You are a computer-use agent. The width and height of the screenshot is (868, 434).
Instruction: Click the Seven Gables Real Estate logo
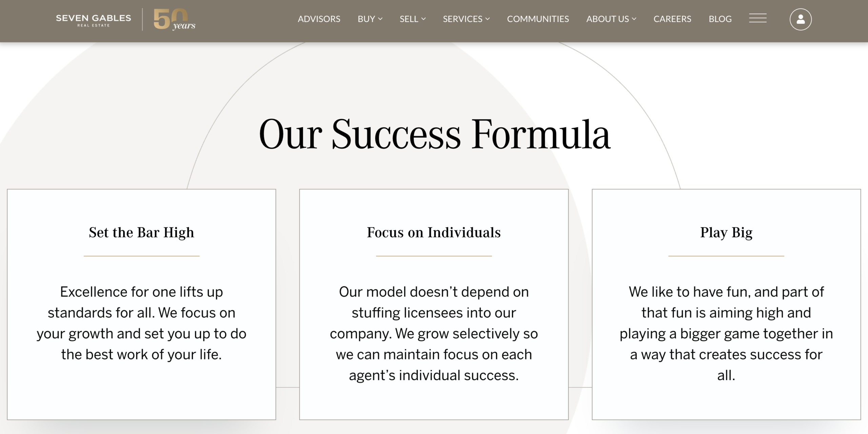pyautogui.click(x=93, y=20)
